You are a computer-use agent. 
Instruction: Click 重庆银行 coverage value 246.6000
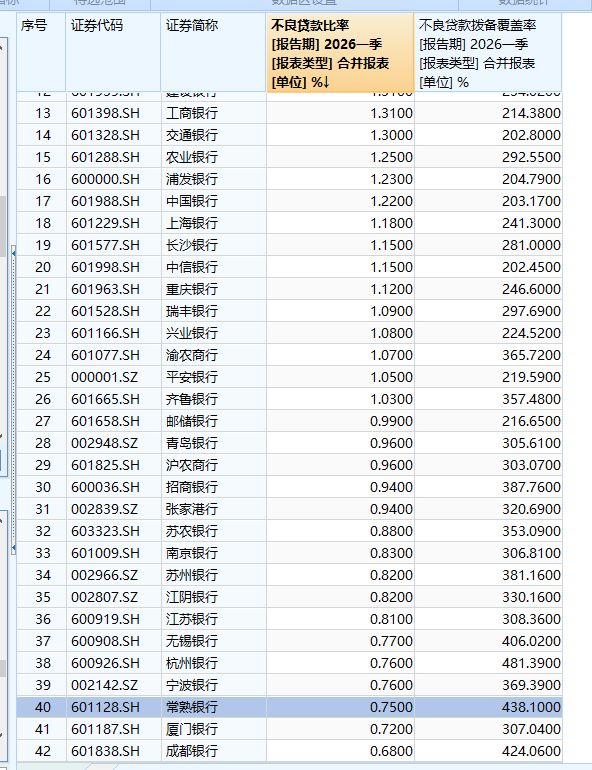coord(488,289)
